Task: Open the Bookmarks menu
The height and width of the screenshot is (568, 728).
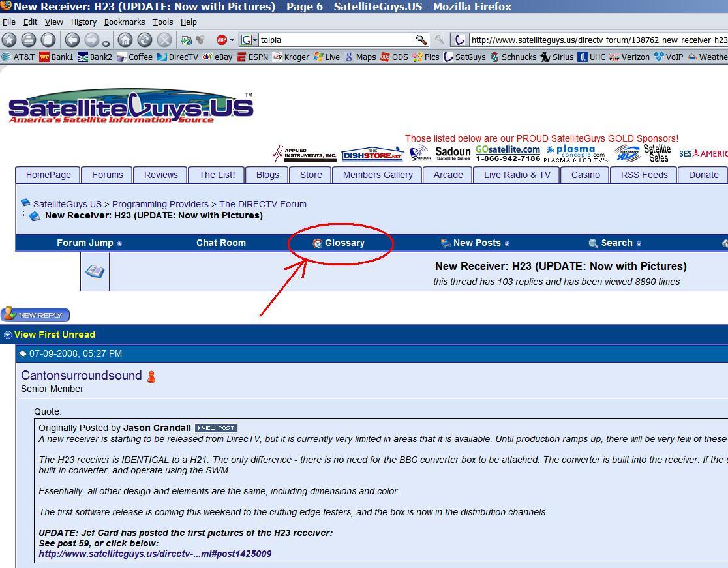Action: (125, 22)
